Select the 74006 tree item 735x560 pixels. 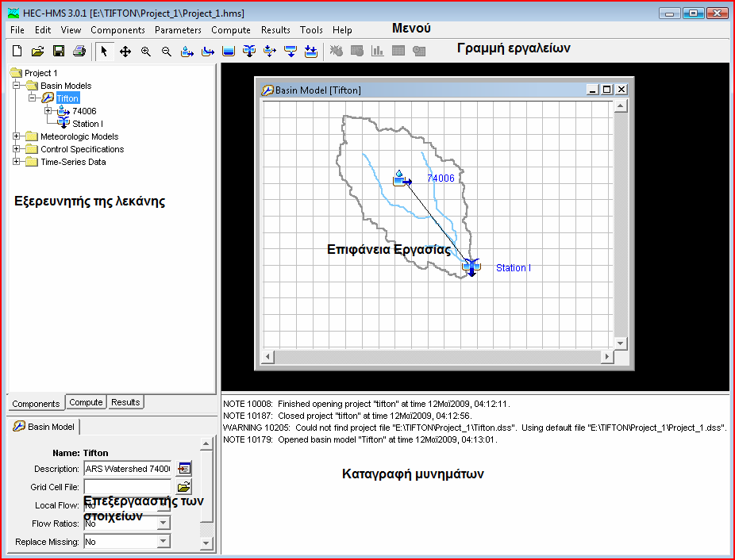point(84,111)
